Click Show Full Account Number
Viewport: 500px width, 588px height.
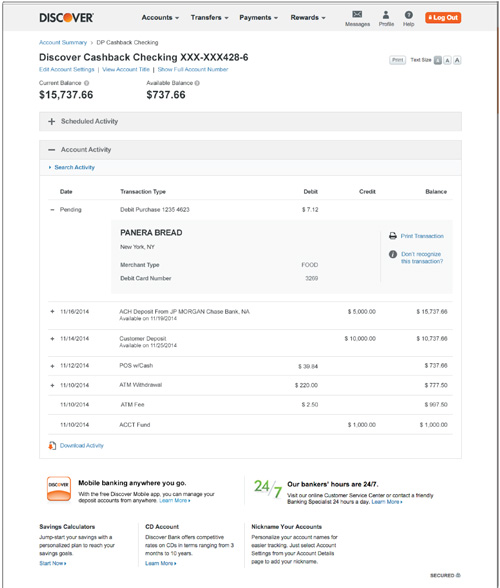pos(193,69)
